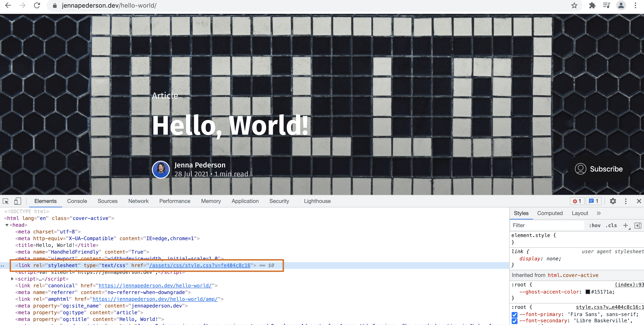
Task: Open the console error counter
Action: [577, 201]
